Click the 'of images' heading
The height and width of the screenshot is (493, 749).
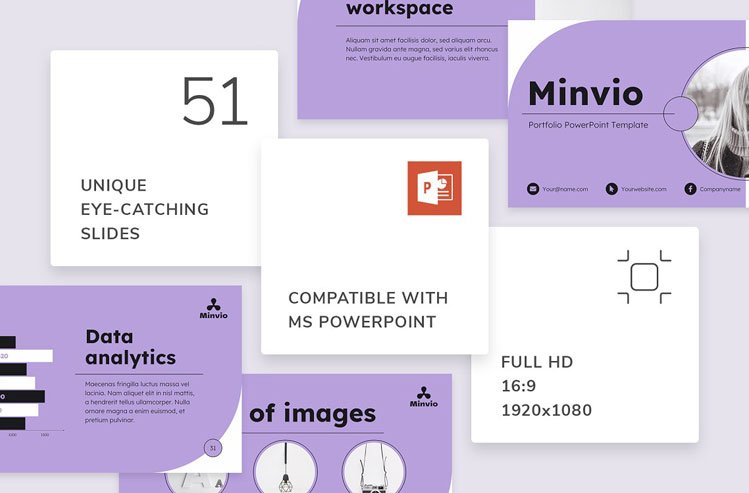click(312, 413)
